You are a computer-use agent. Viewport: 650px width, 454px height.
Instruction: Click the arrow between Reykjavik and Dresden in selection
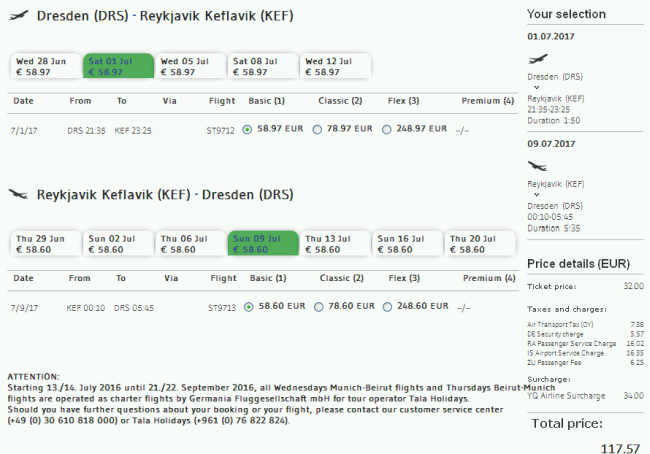[536, 194]
